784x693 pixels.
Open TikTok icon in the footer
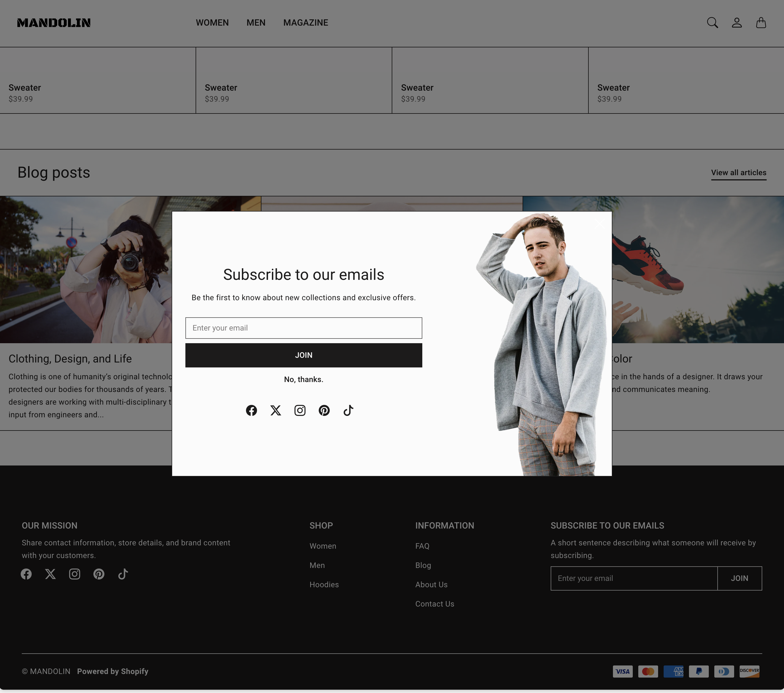(123, 574)
